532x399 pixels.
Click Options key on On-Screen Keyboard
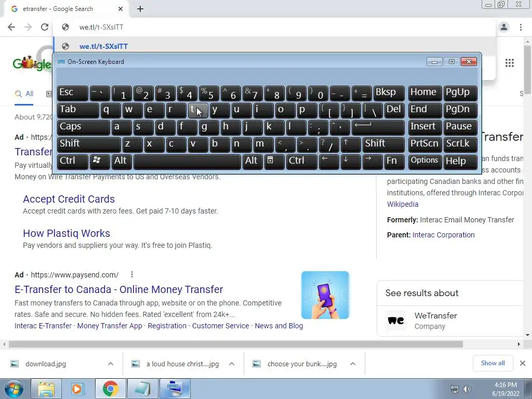[424, 161]
